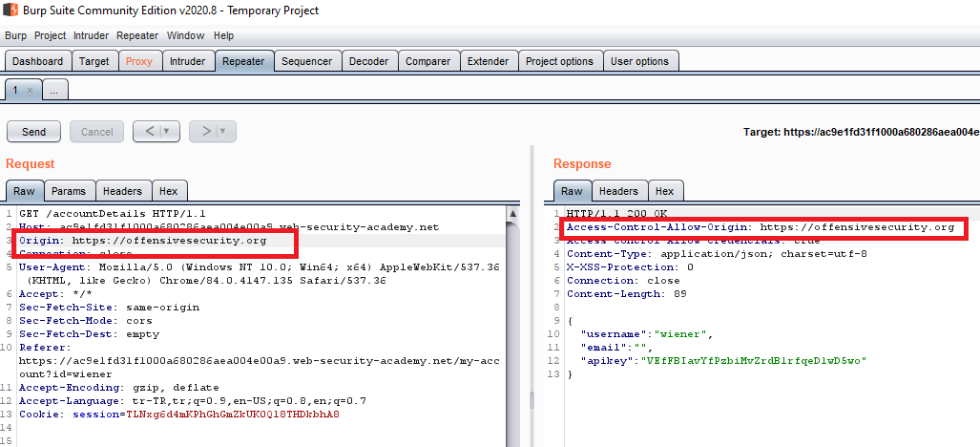Click the Cancel button
The height and width of the screenshot is (447, 980).
(97, 131)
